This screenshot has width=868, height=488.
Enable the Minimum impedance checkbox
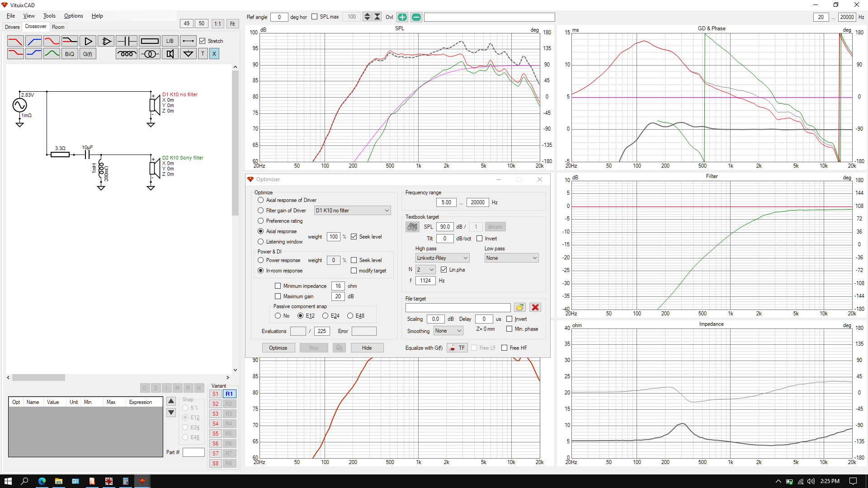click(x=278, y=286)
